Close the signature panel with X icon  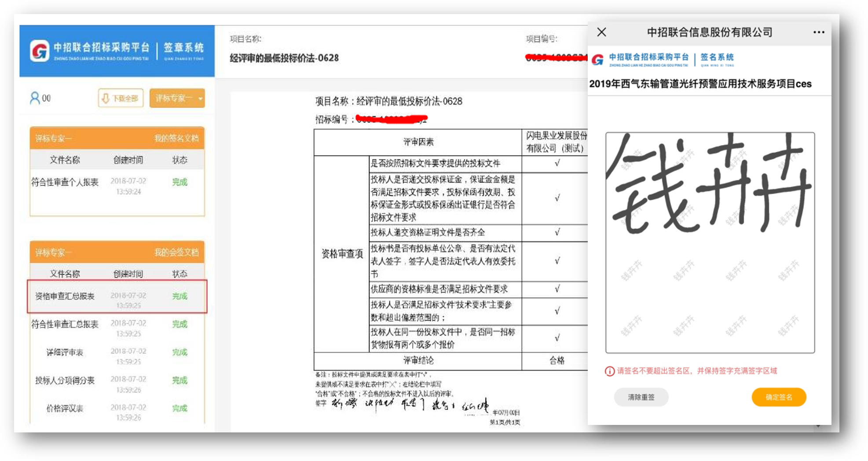pyautogui.click(x=601, y=32)
